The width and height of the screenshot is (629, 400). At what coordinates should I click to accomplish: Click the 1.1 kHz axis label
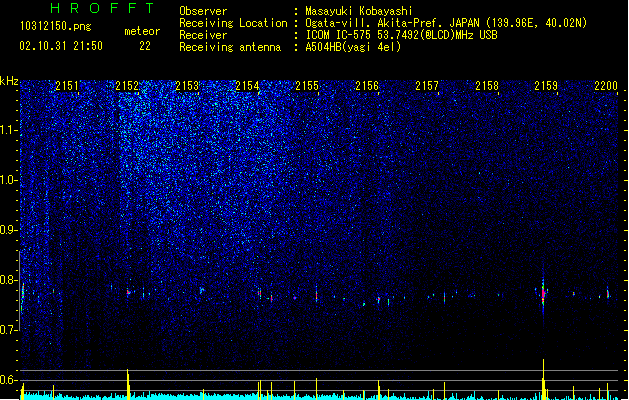coord(9,130)
